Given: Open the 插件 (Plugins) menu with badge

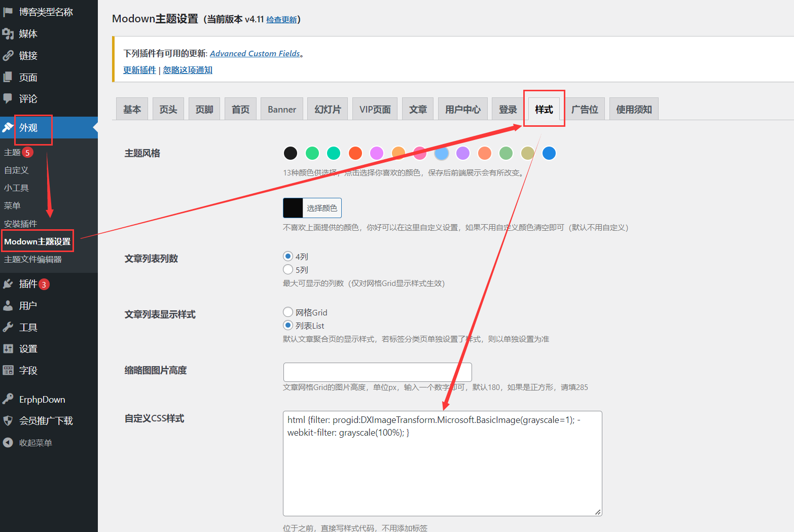Looking at the screenshot, I should (28, 283).
